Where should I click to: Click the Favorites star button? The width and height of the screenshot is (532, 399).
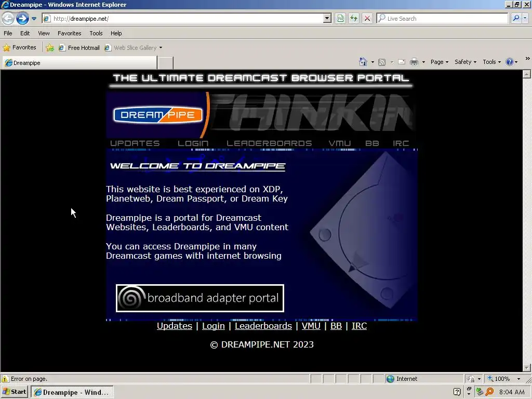[19, 47]
